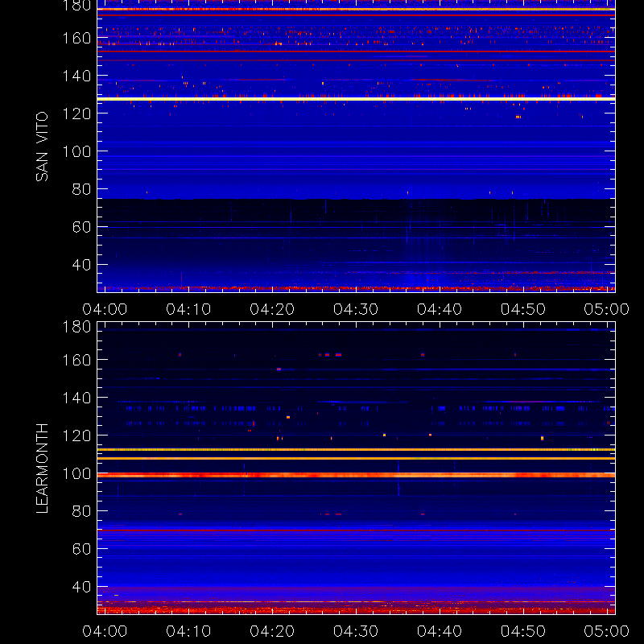This screenshot has width=644, height=644.
Task: Select the 120 label on San Vito axis
Action: click(x=76, y=114)
